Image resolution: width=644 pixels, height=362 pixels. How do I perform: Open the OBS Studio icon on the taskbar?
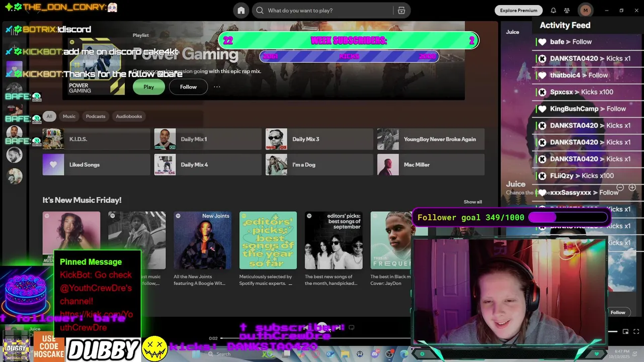pos(389,354)
